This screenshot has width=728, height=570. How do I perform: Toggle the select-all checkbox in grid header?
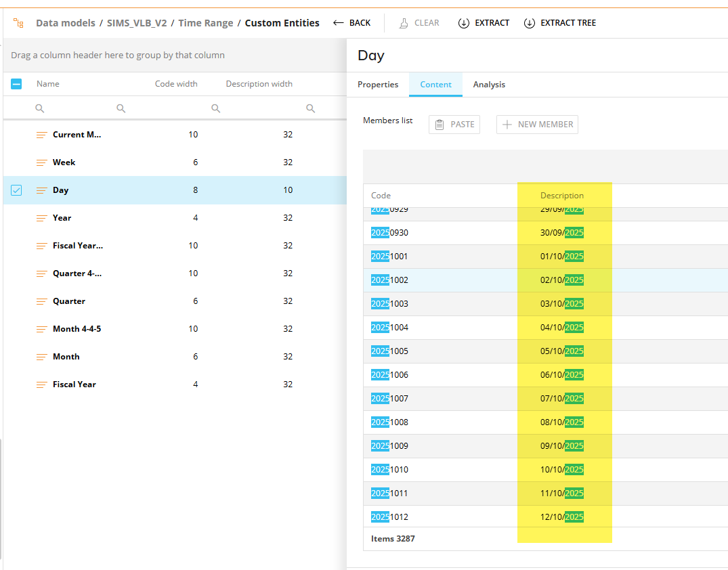pos(16,84)
